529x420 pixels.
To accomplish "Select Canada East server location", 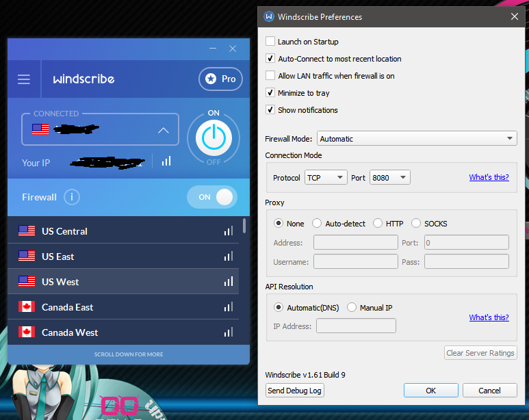I will click(123, 306).
